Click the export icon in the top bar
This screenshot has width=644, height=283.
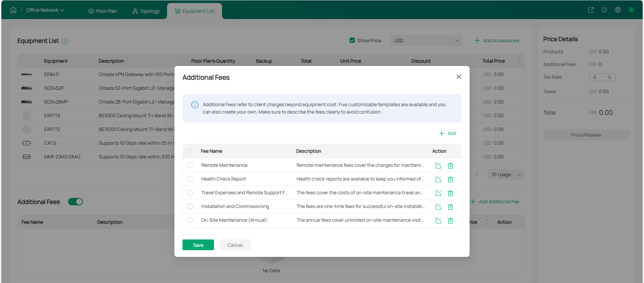pyautogui.click(x=591, y=10)
